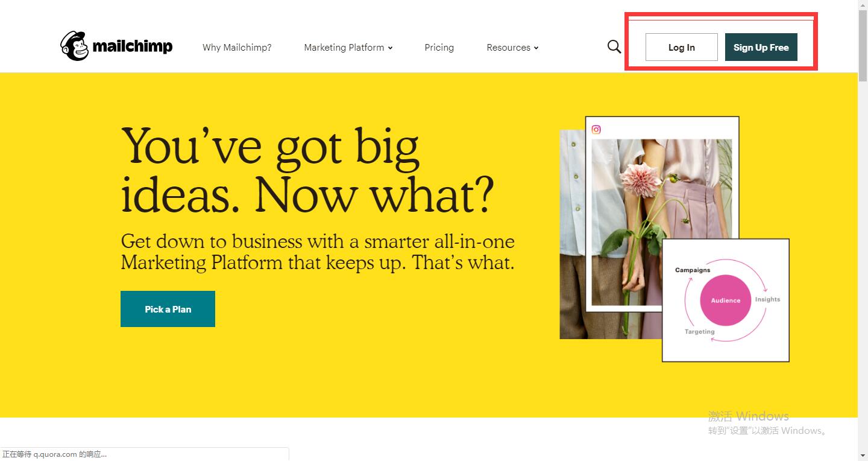The height and width of the screenshot is (461, 868).
Task: Click the Get down to business subheading
Action: [318, 252]
